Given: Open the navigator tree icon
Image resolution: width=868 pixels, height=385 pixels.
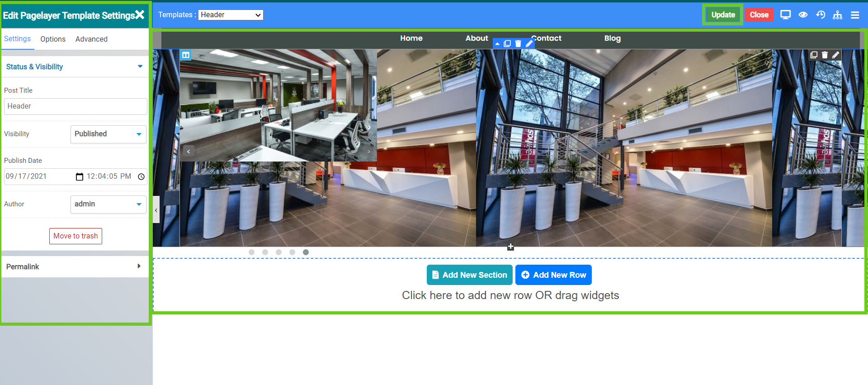Looking at the screenshot, I should click(838, 15).
